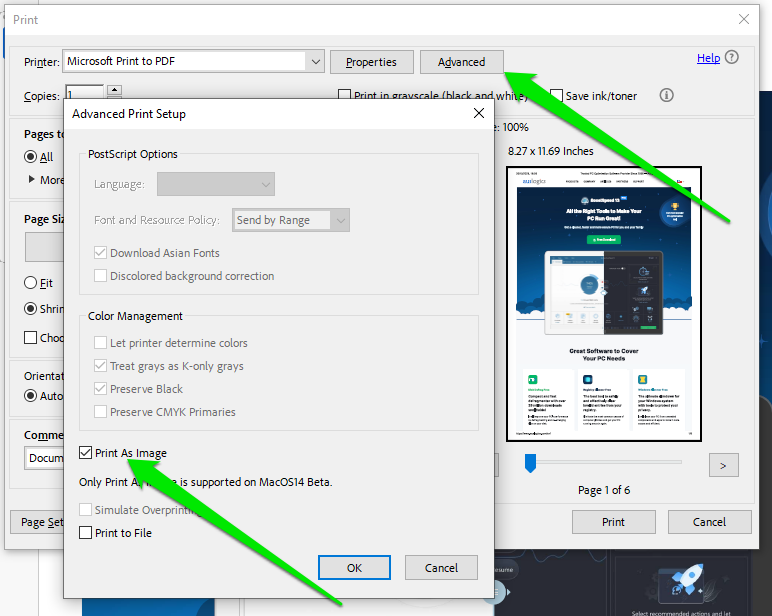This screenshot has width=772, height=616.
Task: Toggle Download Asian Fonts checkbox
Action: click(x=100, y=253)
